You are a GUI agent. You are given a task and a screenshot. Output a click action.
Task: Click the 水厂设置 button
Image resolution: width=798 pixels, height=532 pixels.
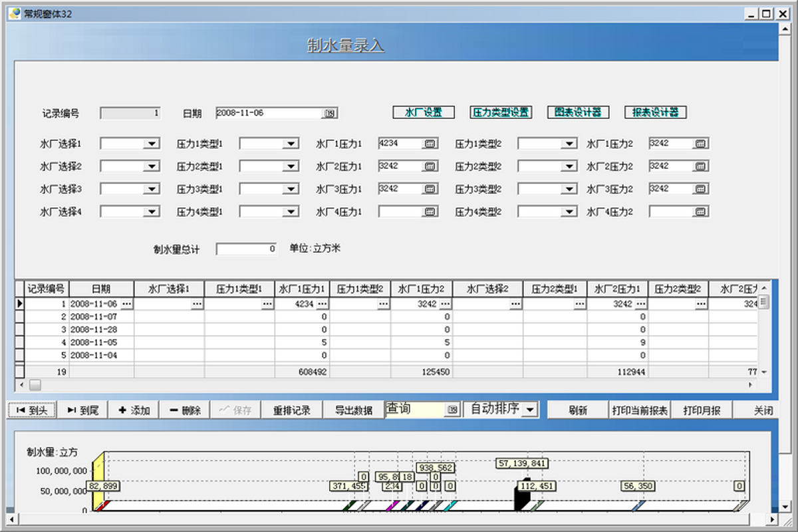click(424, 112)
